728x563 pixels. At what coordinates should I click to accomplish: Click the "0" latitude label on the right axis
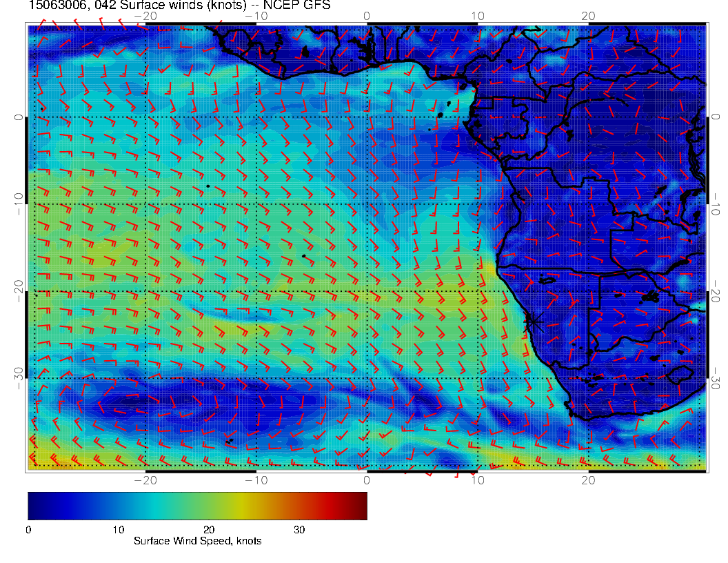(x=716, y=117)
